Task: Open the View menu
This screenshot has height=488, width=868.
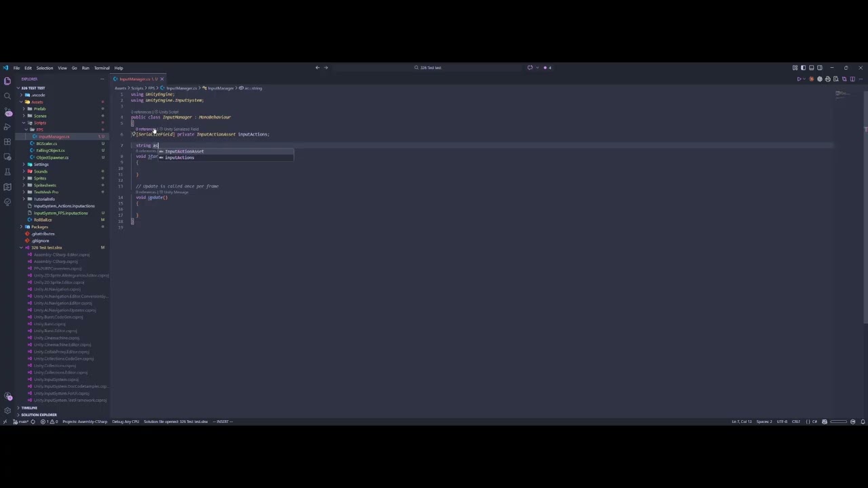Action: click(62, 68)
